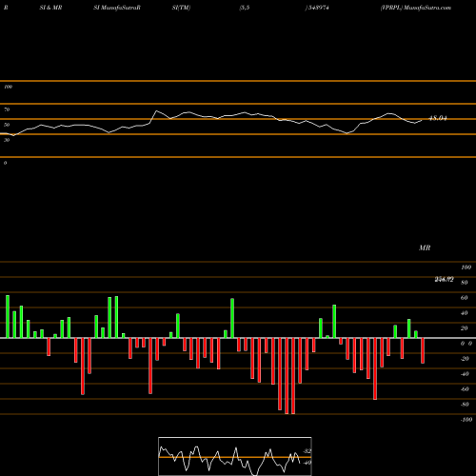Click the MR axis label -60
Image resolution: width=476 pixels, height=476 pixels.
coord(465,389)
